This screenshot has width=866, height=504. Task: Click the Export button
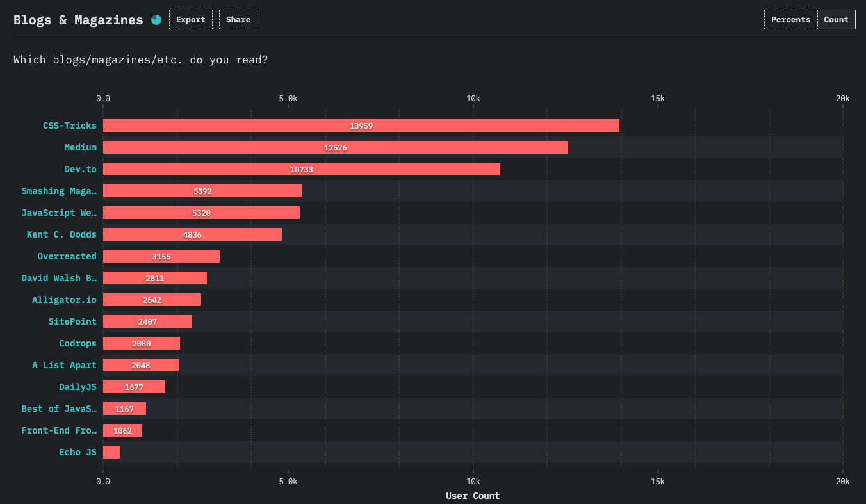pyautogui.click(x=191, y=20)
